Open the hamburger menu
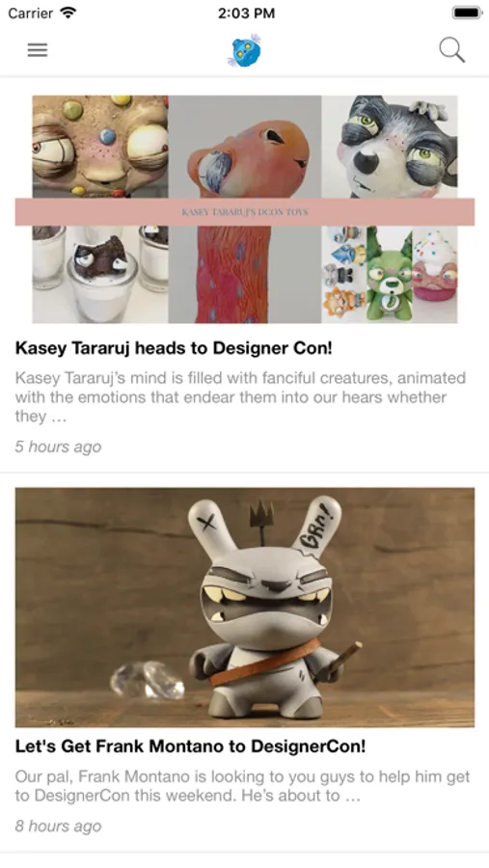 (x=37, y=50)
